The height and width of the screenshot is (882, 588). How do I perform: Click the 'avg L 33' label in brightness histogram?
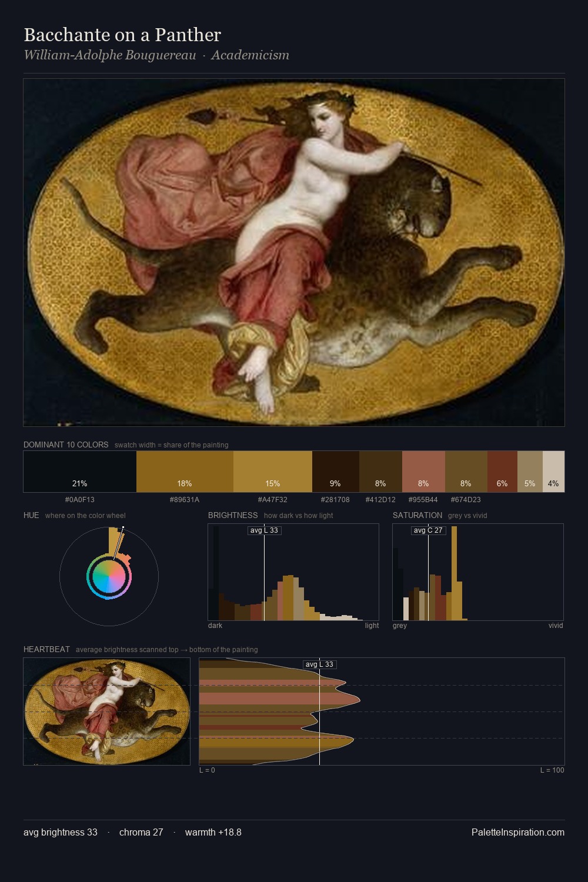265,530
